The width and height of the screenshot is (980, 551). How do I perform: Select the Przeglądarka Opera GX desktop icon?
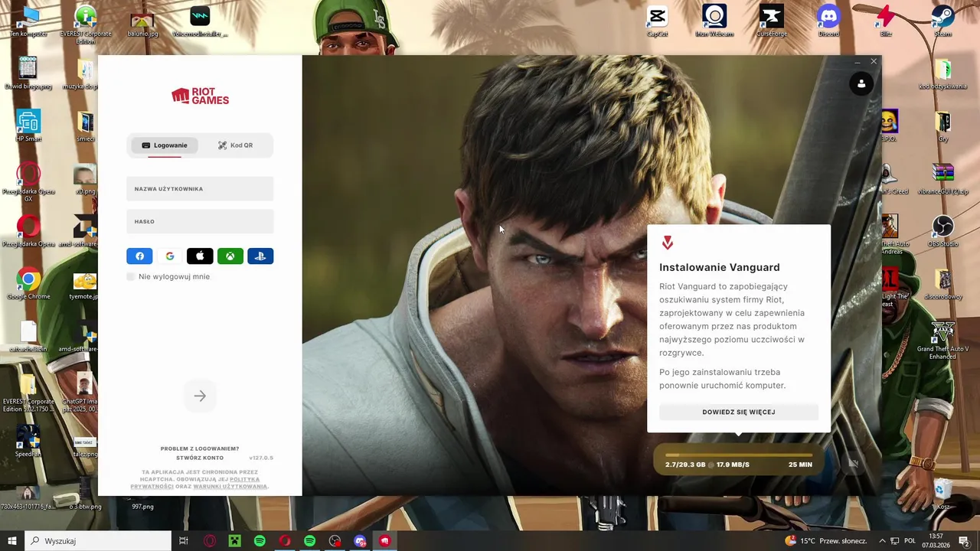pyautogui.click(x=28, y=182)
